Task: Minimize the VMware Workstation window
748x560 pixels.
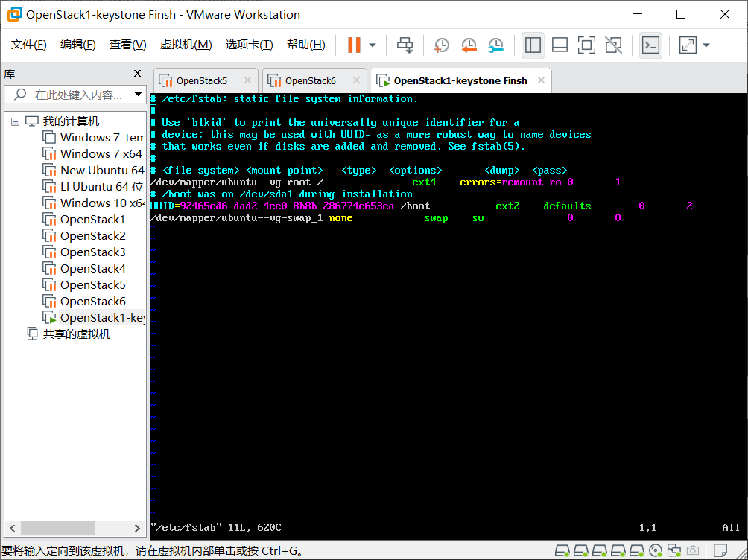Action: point(638,14)
